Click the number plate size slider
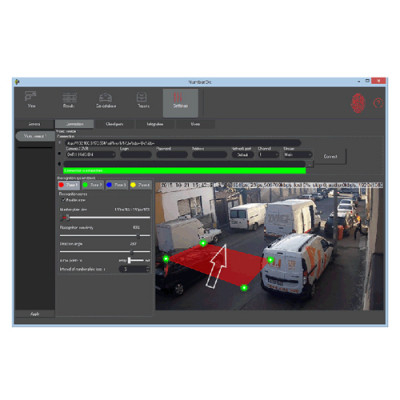 click(105, 218)
